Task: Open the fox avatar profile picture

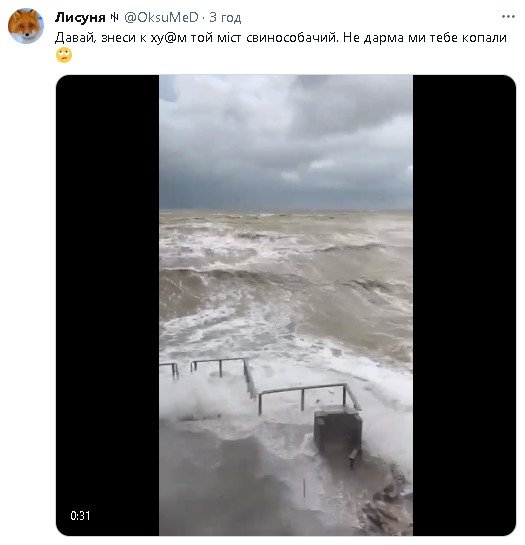Action: (26, 26)
